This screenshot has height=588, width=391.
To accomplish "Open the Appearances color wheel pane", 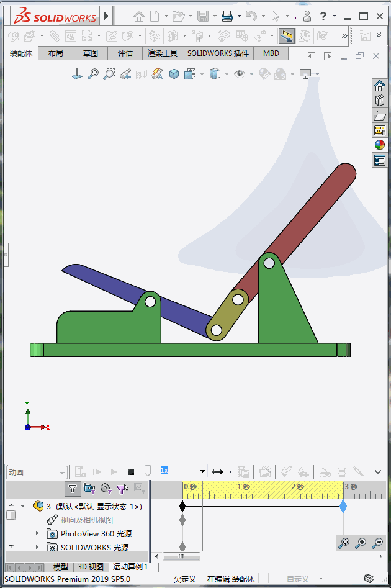I will pyautogui.click(x=379, y=145).
